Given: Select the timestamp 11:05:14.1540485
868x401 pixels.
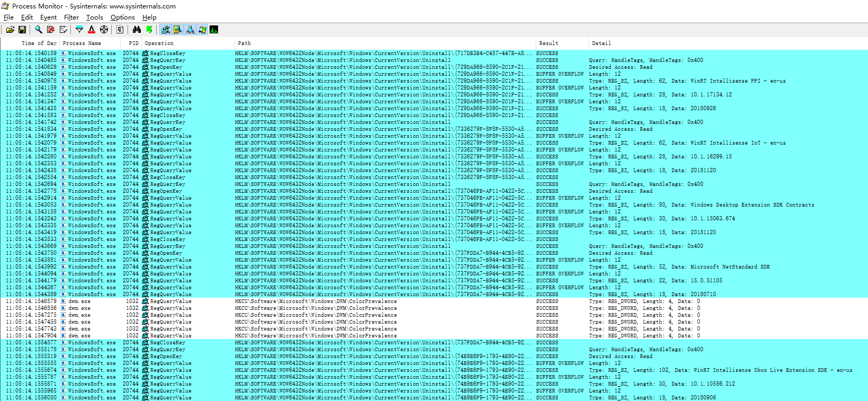Looking at the screenshot, I should 31,60.
